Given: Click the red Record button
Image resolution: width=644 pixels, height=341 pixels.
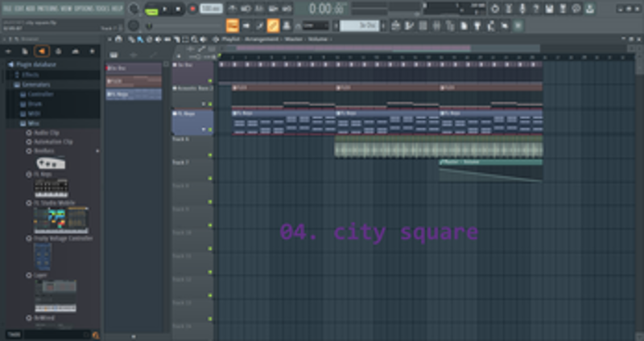Looking at the screenshot, I should pos(192,9).
